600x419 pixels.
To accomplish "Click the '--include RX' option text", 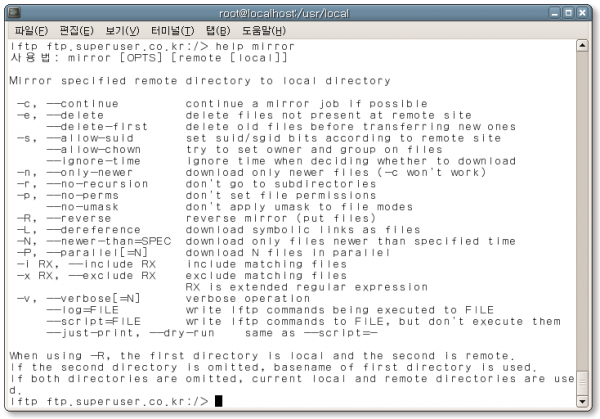I will click(112, 264).
